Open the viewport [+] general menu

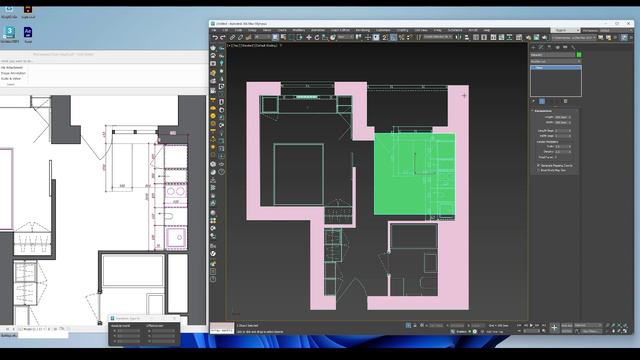(229, 46)
